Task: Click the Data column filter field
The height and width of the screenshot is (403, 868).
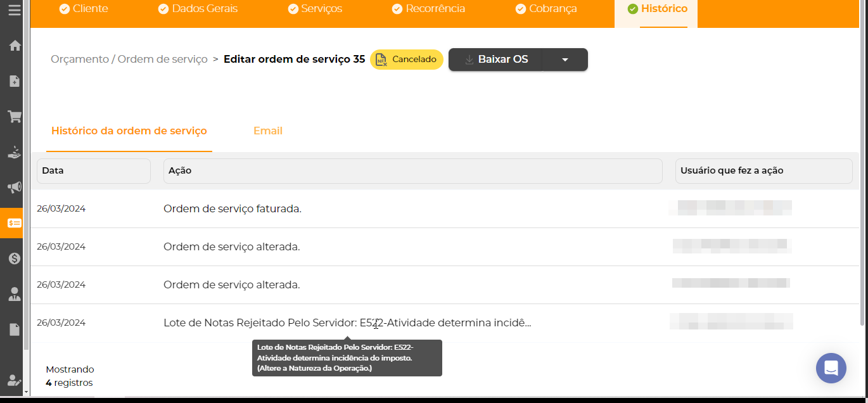Action: pos(93,171)
